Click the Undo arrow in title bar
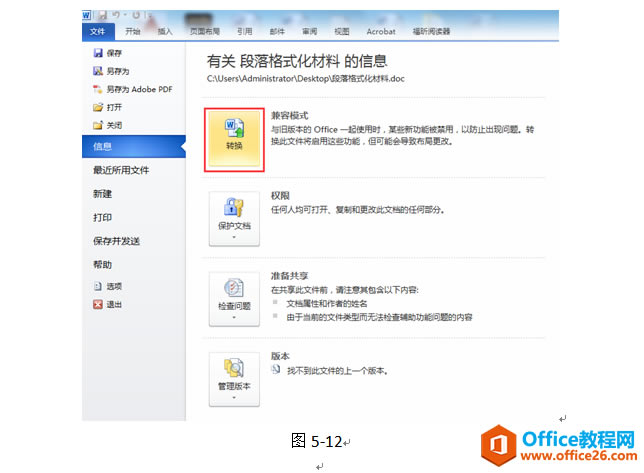The image size is (644, 473). (116, 16)
